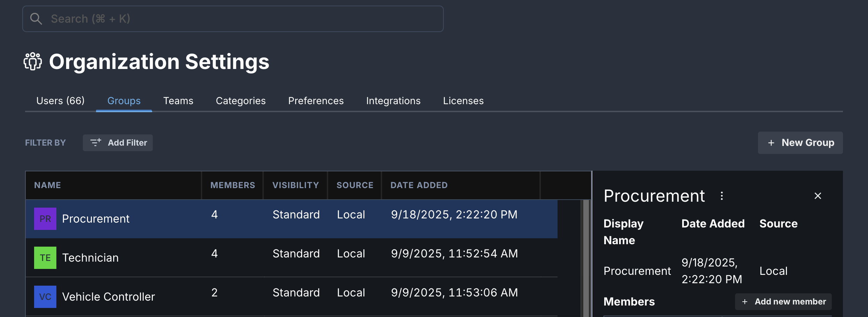Image resolution: width=868 pixels, height=317 pixels.
Task: Select the purple PR avatar for Procurement
Action: tap(45, 218)
